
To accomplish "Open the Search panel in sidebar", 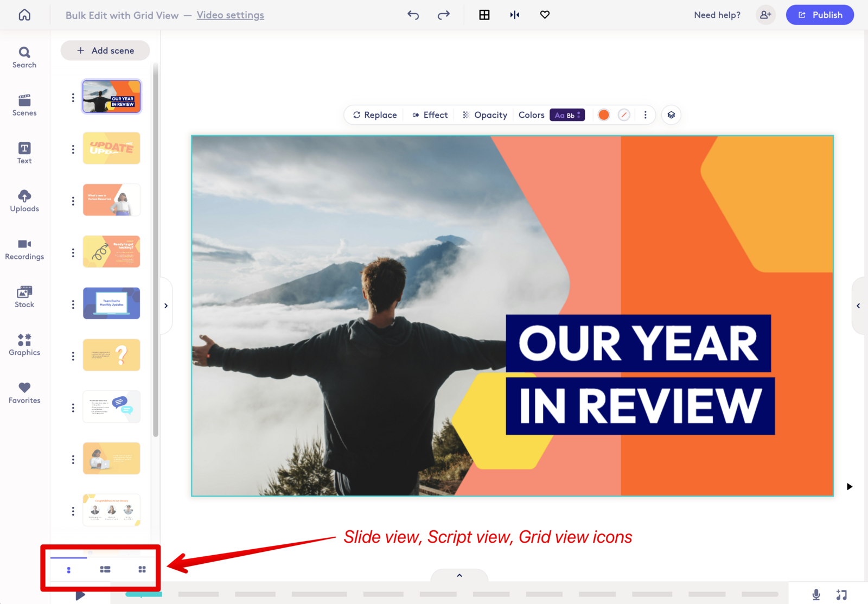I will (x=24, y=58).
